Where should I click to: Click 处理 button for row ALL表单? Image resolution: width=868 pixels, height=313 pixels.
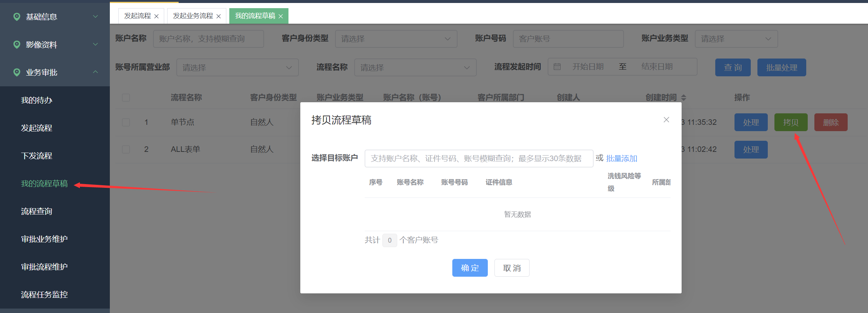[751, 150]
